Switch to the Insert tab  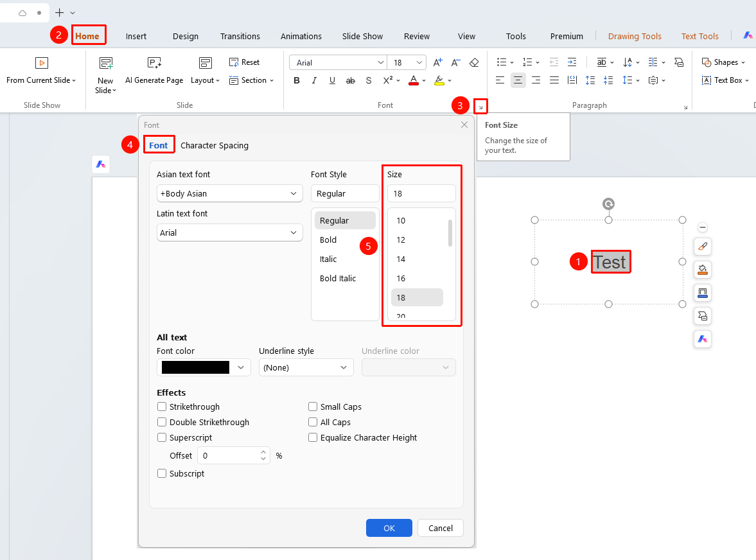(136, 36)
